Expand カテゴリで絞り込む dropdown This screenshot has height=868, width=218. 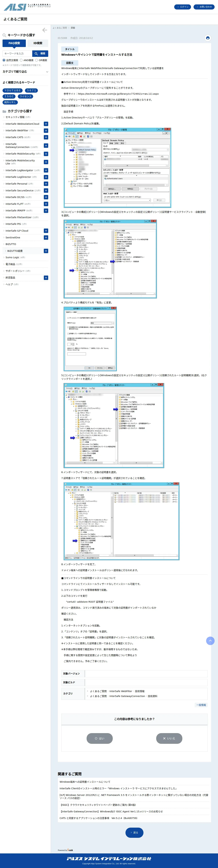pyautogui.click(x=25, y=71)
